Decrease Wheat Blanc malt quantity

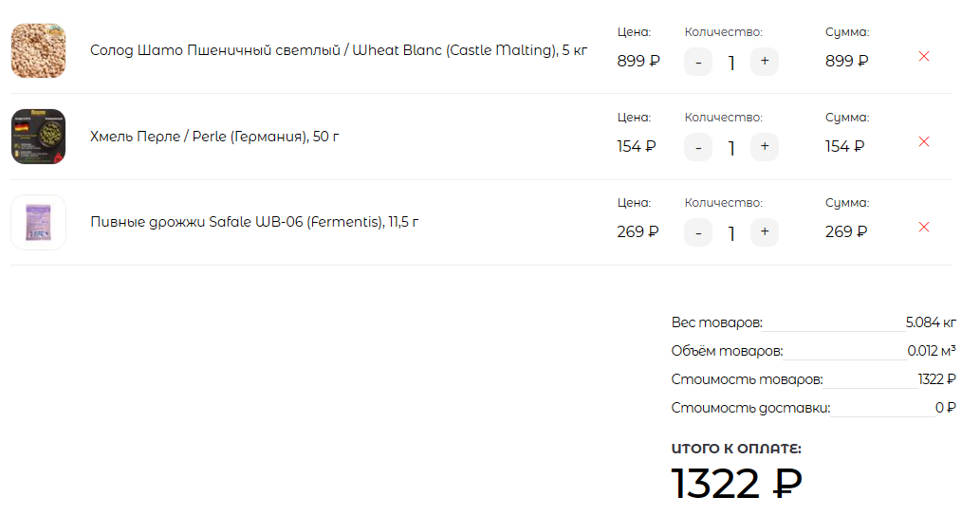(698, 63)
